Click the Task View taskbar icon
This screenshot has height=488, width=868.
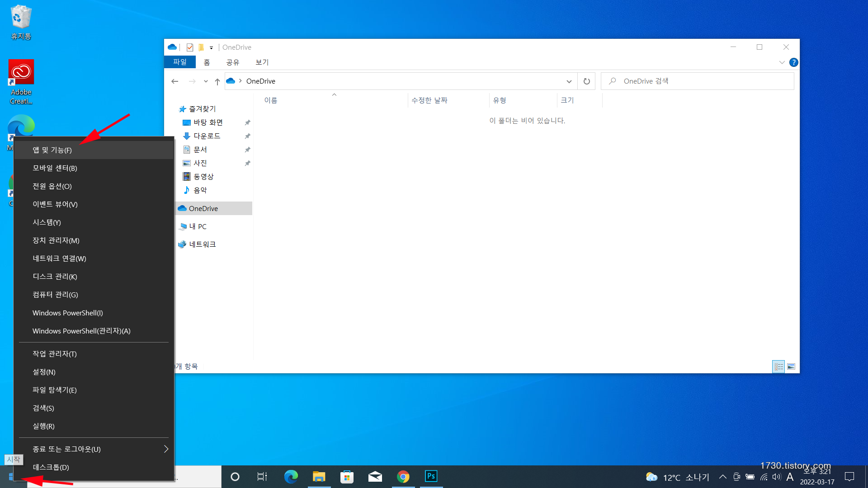tap(262, 477)
